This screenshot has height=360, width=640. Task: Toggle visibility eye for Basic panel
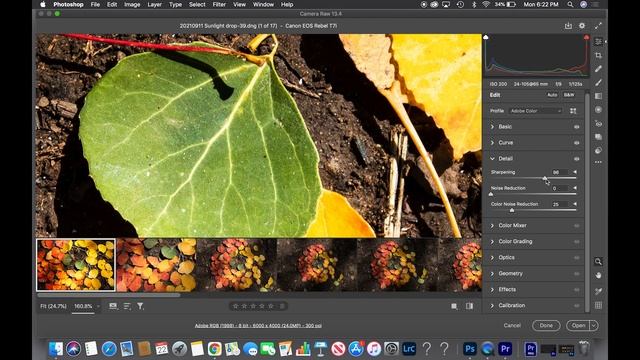pyautogui.click(x=576, y=127)
